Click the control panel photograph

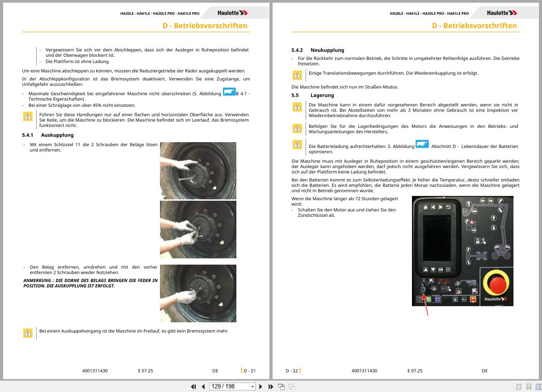[462, 251]
